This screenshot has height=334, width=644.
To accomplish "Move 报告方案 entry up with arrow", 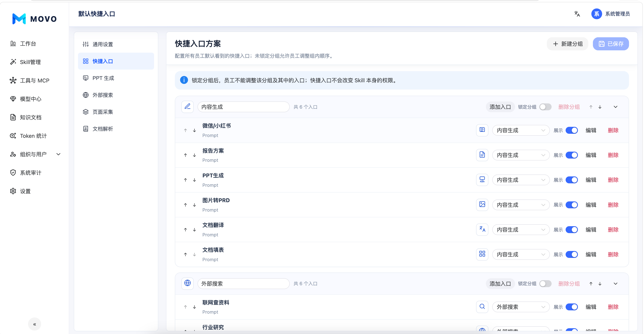I will (x=186, y=155).
